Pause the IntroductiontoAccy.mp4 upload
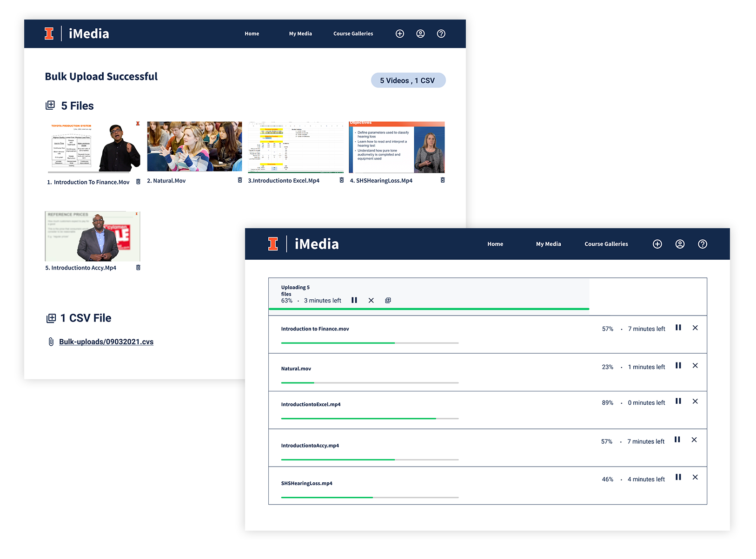Image resolution: width=756 pixels, height=559 pixels. [677, 440]
